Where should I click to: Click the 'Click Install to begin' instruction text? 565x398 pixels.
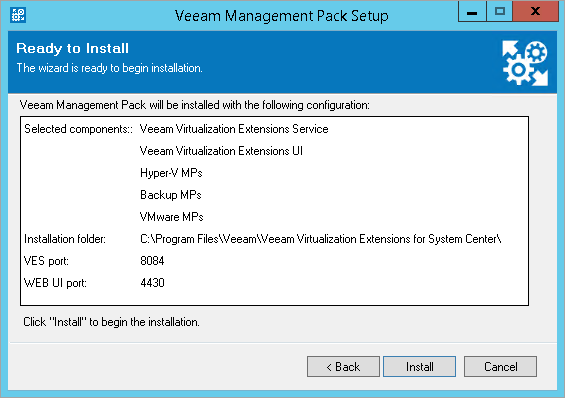pos(111,322)
